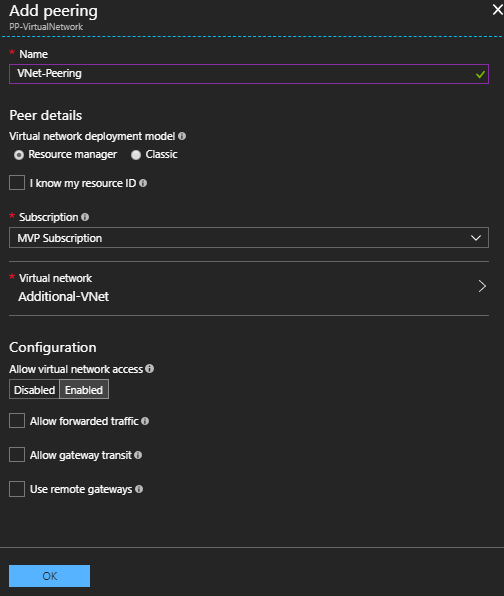Click info icon beside Virtual network deployment model

click(182, 136)
